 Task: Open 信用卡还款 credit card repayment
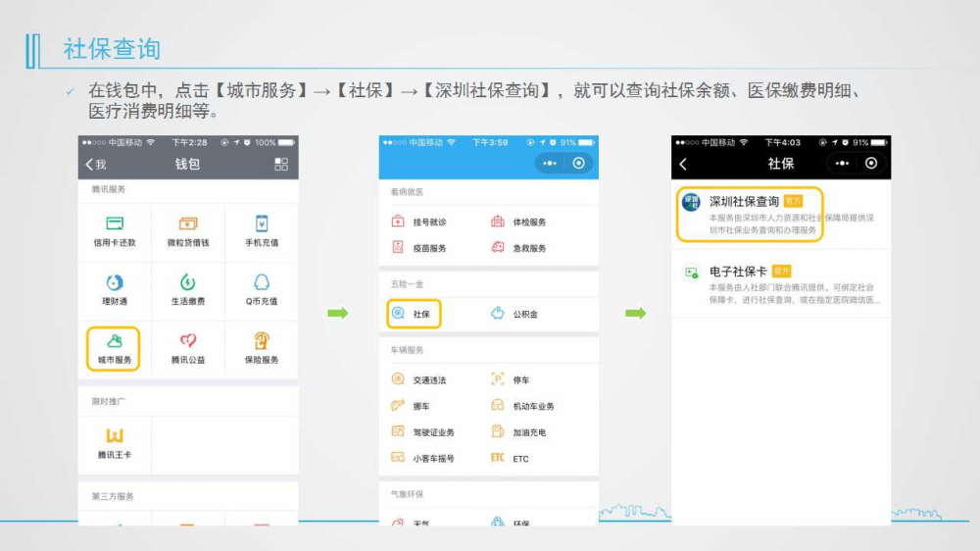tap(115, 230)
